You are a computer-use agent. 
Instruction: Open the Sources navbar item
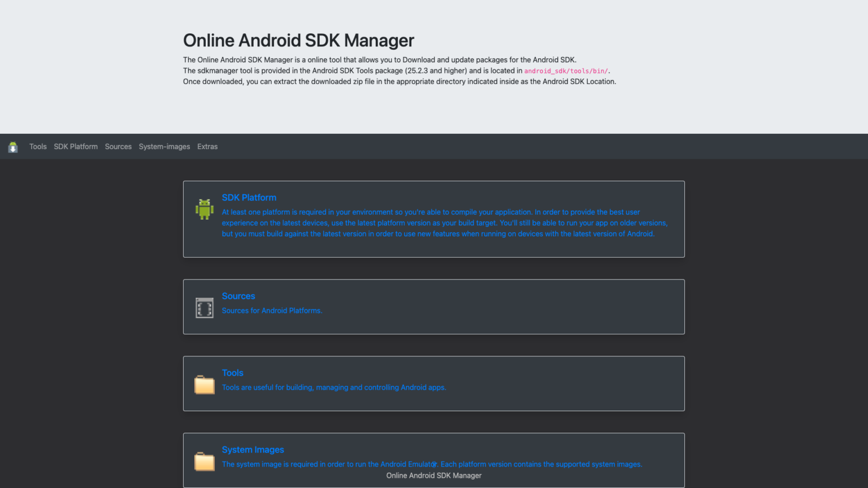click(118, 146)
